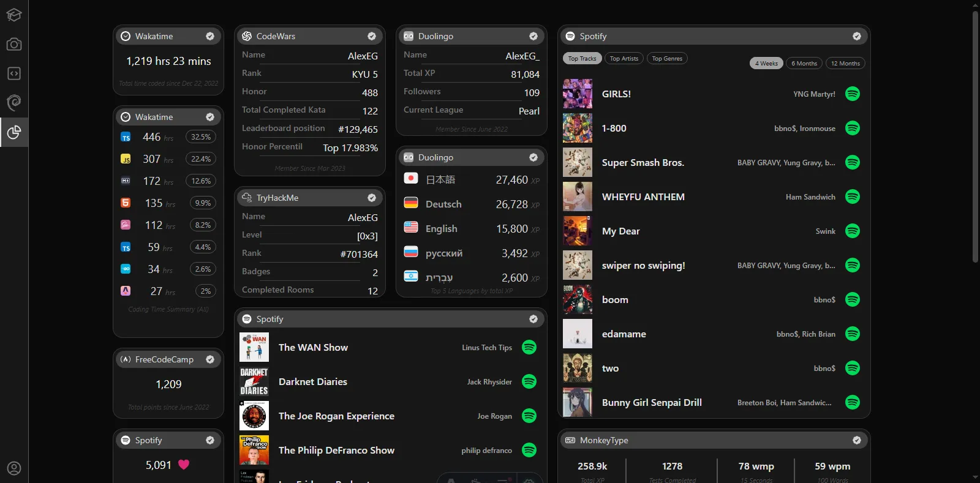Click the YNG Martyr! artist name
This screenshot has height=483, width=980.
814,94
